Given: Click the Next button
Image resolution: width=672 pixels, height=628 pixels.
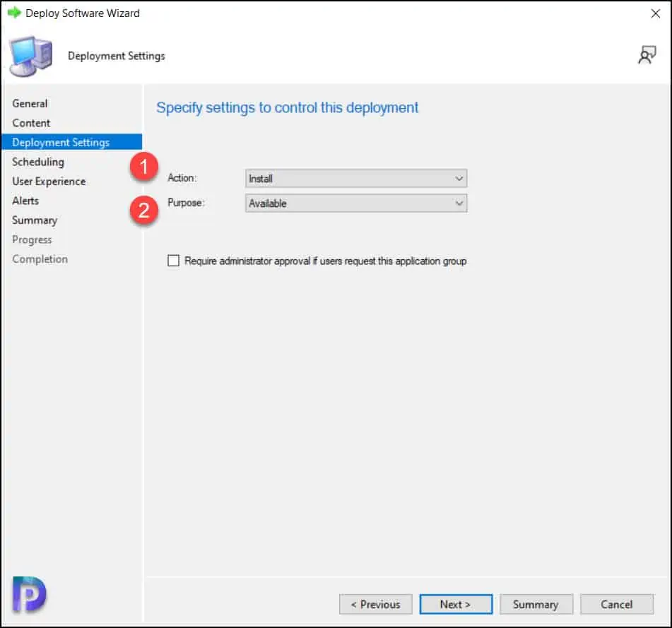Looking at the screenshot, I should pos(456,604).
